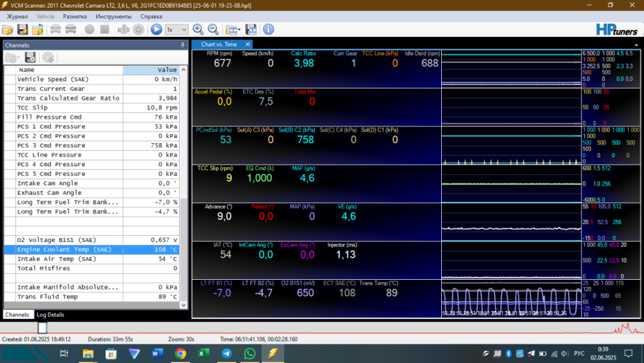Close the Chart vs. Time tab
This screenshot has width=644, height=363.
pos(247,44)
